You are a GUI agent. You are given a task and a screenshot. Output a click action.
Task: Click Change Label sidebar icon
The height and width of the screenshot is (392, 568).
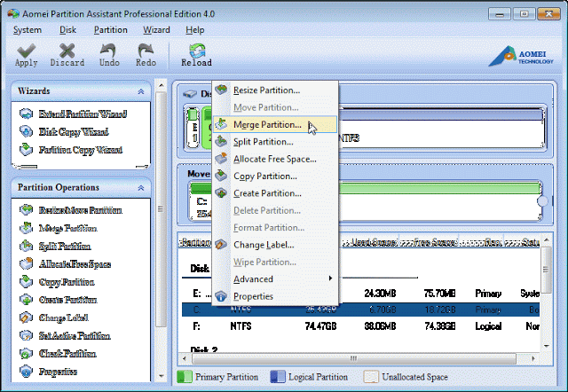[26, 318]
